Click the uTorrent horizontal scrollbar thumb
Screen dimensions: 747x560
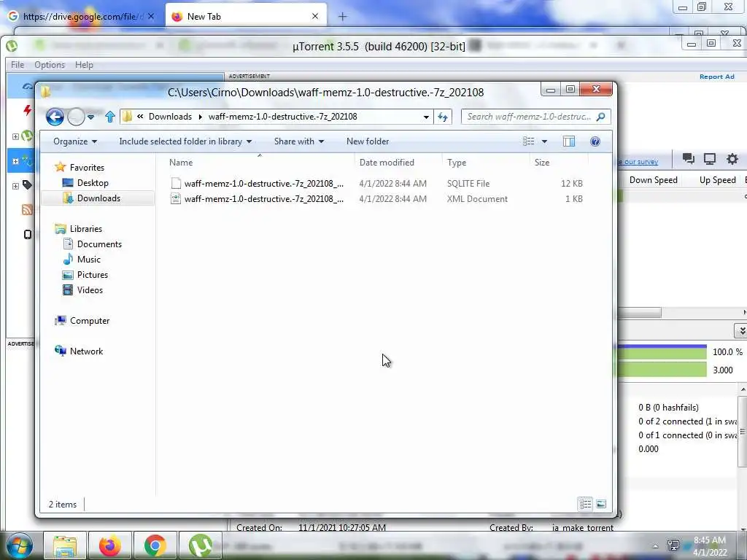[639, 312]
